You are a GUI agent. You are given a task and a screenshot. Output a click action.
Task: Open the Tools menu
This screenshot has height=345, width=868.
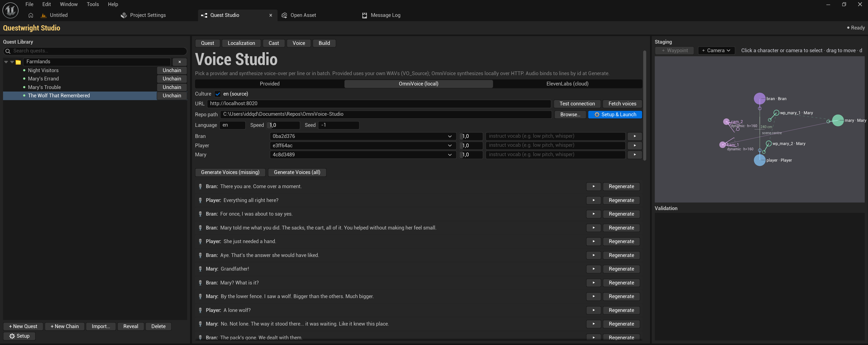[93, 4]
